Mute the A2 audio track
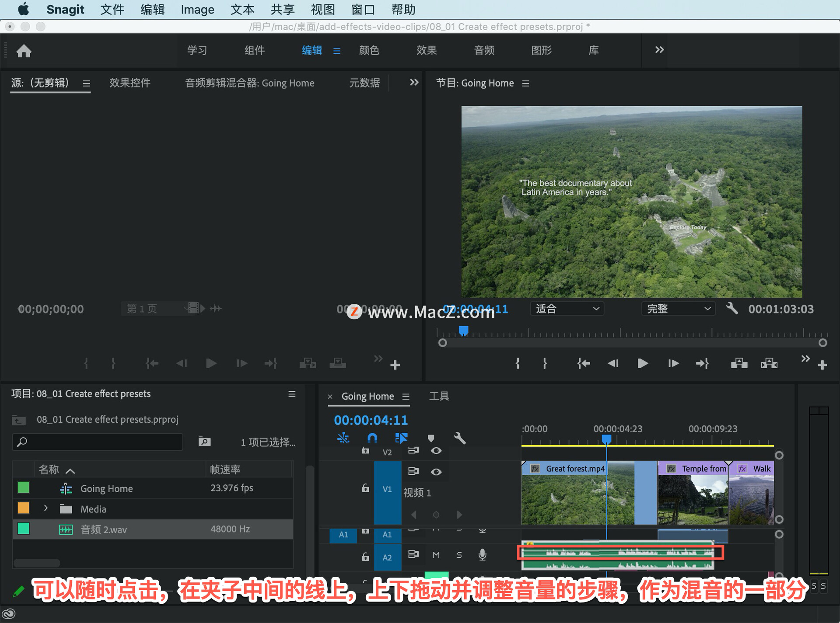The height and width of the screenshot is (623, 840). (436, 555)
